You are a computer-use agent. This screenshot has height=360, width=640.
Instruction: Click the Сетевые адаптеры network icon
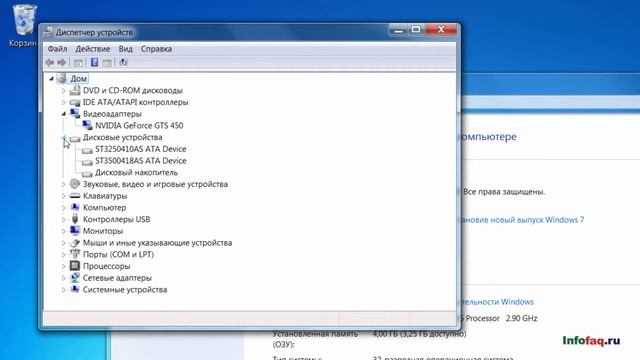pos(75,278)
